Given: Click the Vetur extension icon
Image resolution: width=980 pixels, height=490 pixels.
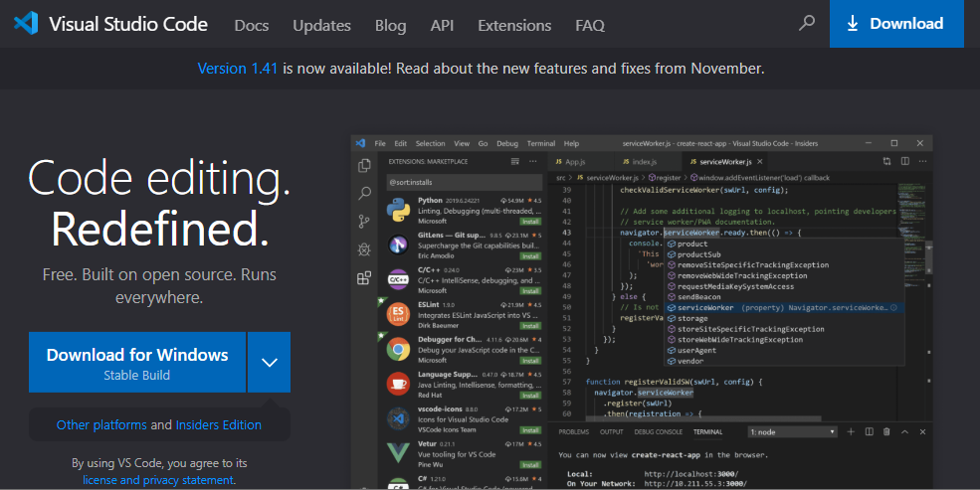Looking at the screenshot, I should (398, 452).
